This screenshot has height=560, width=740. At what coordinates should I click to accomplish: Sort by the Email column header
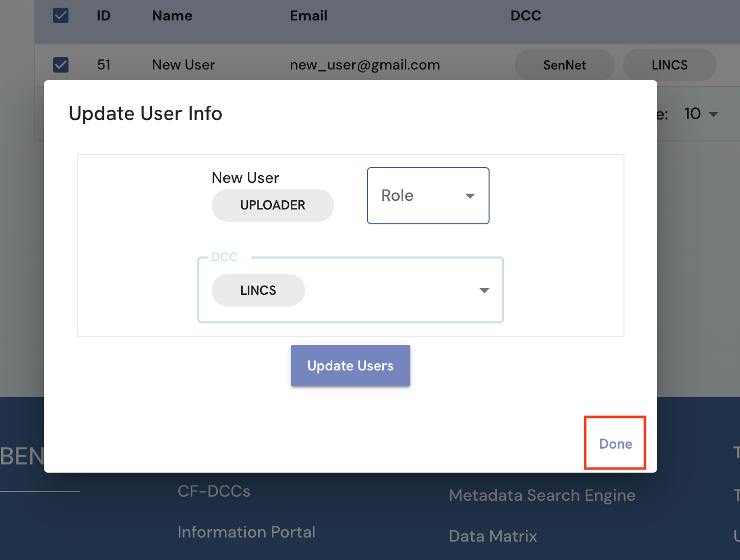tap(309, 16)
